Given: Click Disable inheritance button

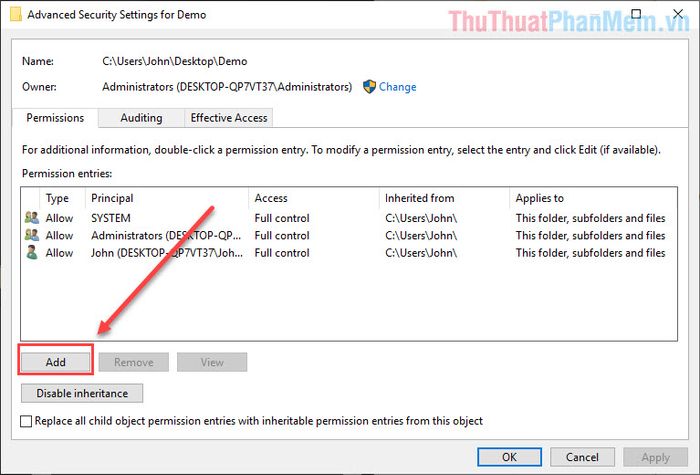Looking at the screenshot, I should 82,393.
